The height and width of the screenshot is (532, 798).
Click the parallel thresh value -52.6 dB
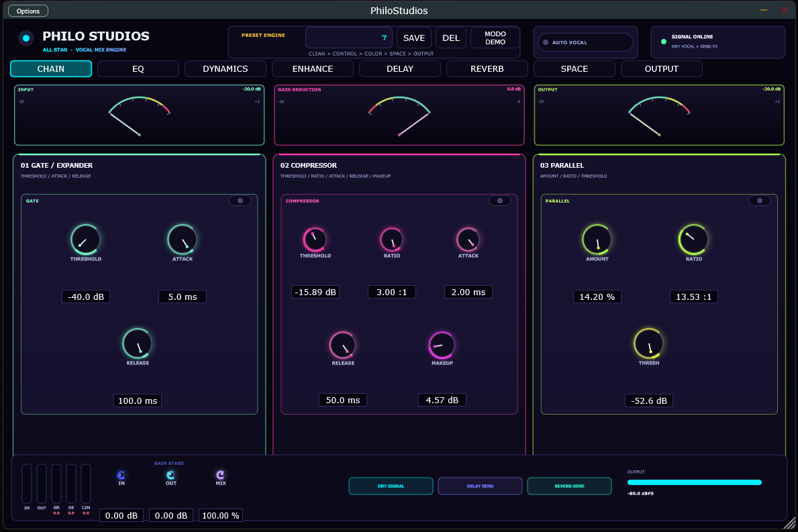pos(649,401)
